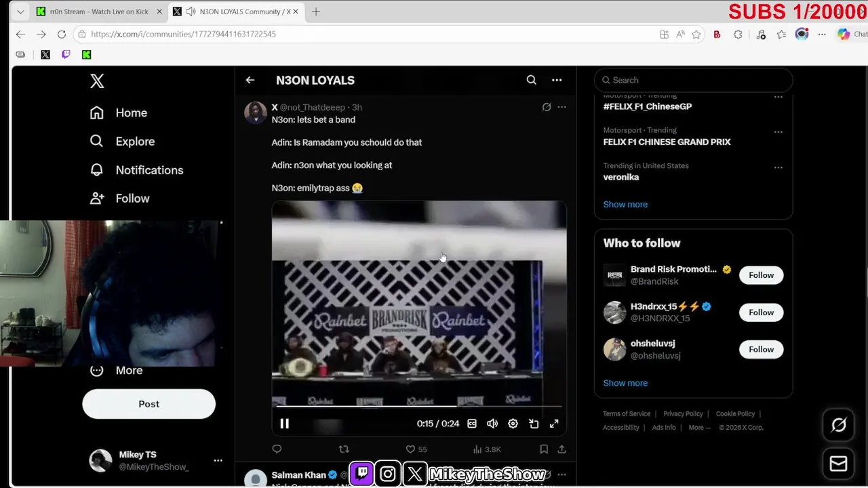Viewport: 868px width, 488px height.
Task: Open #FELIX_F1_ChineseGP trend
Action: pyautogui.click(x=648, y=106)
